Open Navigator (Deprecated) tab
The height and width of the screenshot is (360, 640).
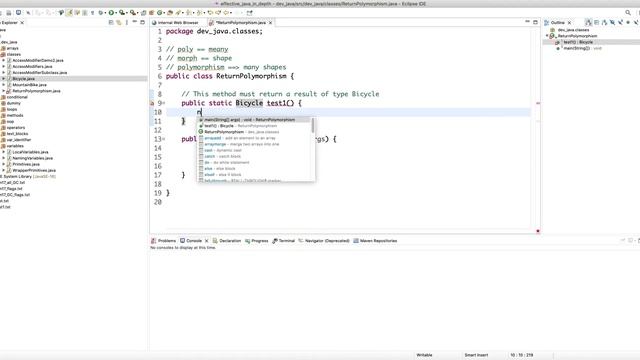coord(324,241)
